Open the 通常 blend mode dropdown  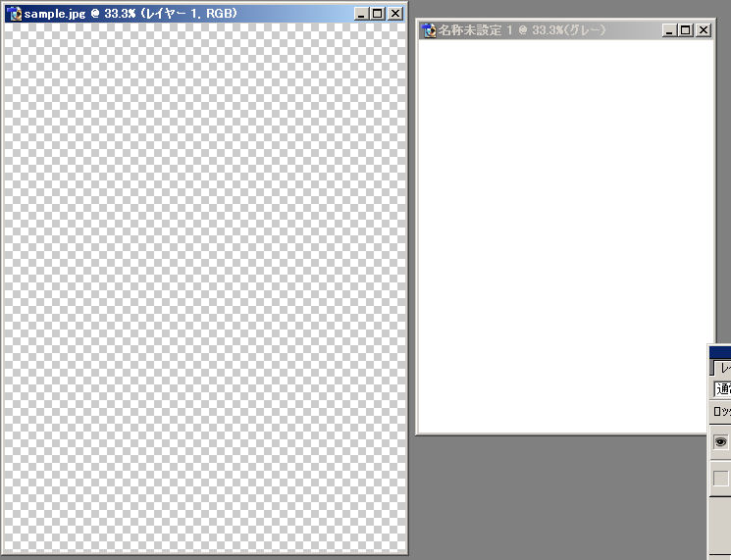pyautogui.click(x=722, y=388)
